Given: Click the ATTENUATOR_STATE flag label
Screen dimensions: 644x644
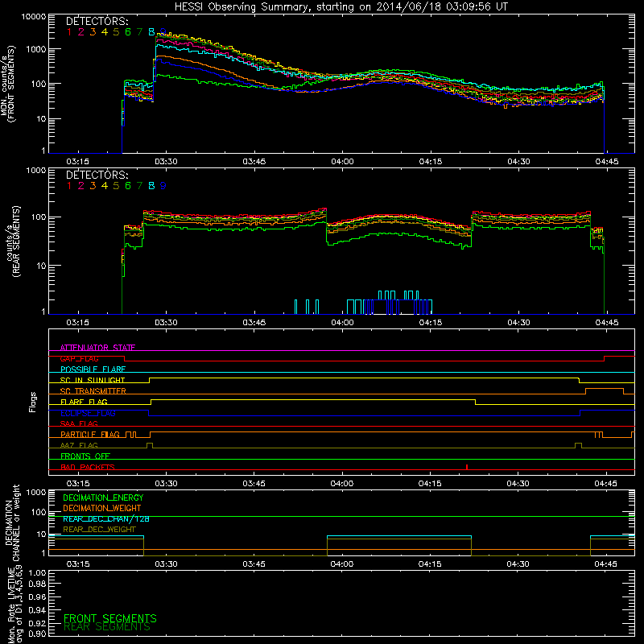Looking at the screenshot, I should tap(97, 348).
